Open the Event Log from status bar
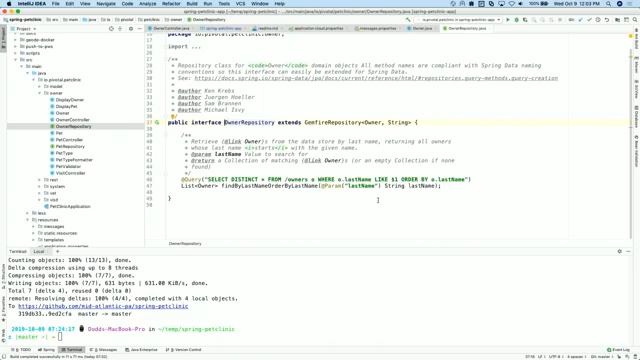Viewport: 640px width, 360px height. 618,350
